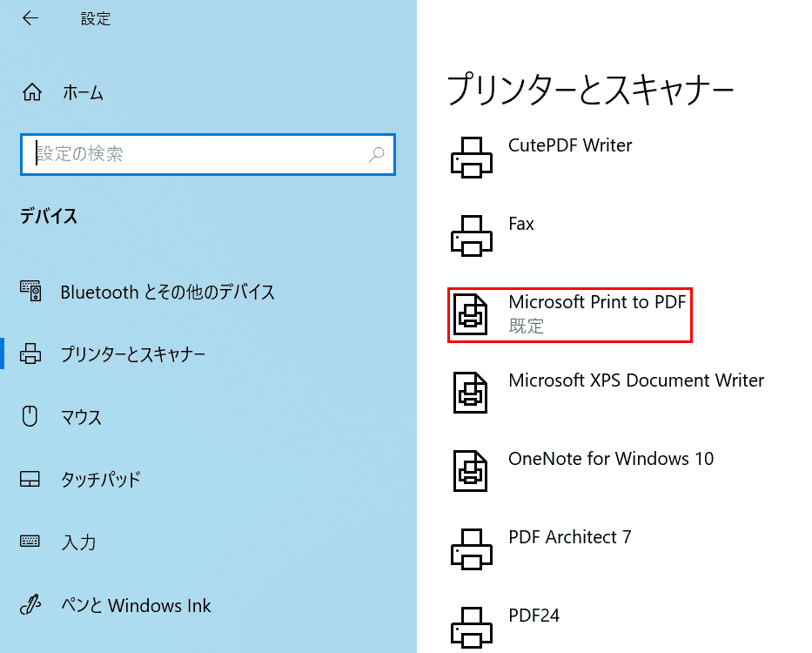The height and width of the screenshot is (653, 812).
Task: Click the 設定 window title
Action: (x=96, y=19)
